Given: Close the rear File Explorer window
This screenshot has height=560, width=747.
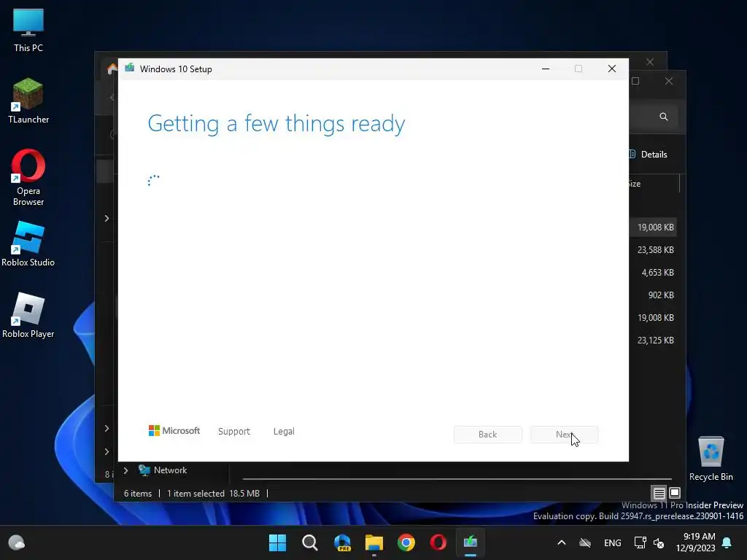Looking at the screenshot, I should [650, 62].
